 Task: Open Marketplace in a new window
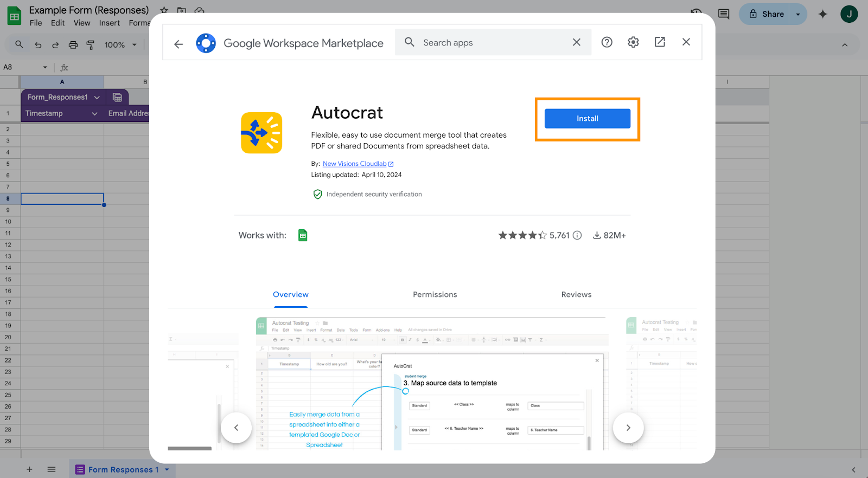(660, 42)
